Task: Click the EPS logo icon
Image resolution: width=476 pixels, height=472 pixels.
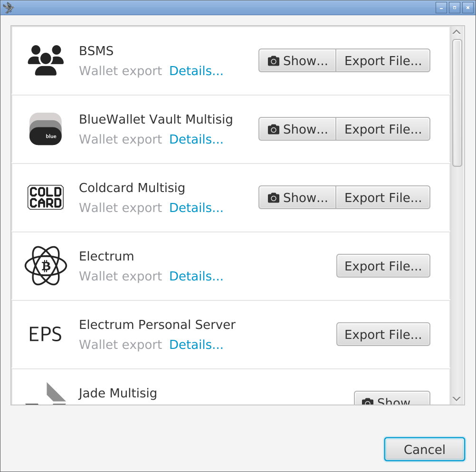Action: tap(46, 334)
